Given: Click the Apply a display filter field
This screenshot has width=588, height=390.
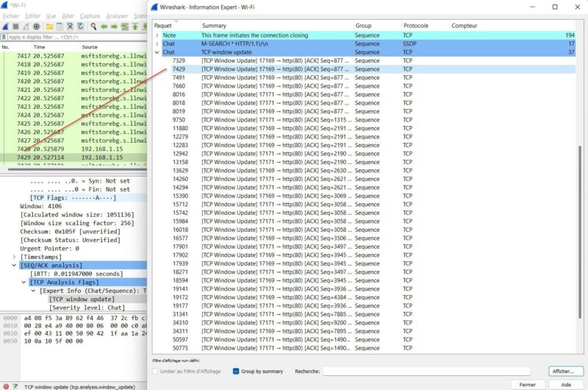Looking at the screenshot, I should (x=77, y=37).
